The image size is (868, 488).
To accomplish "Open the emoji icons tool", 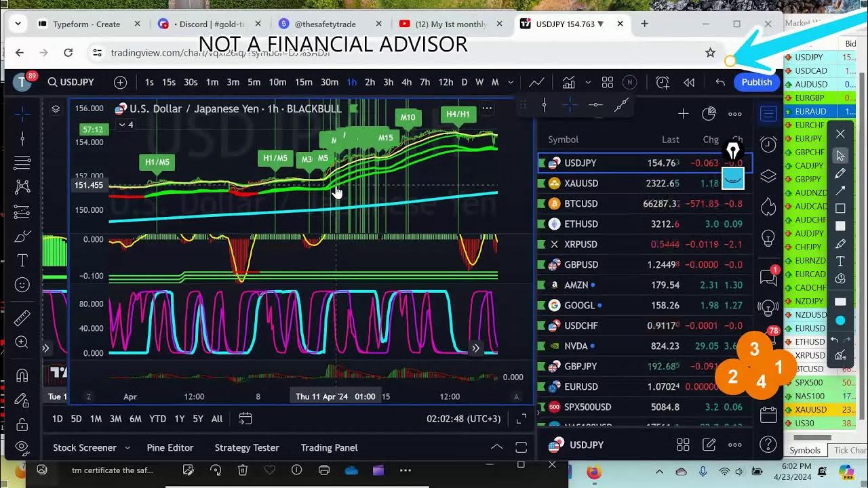I will [22, 285].
